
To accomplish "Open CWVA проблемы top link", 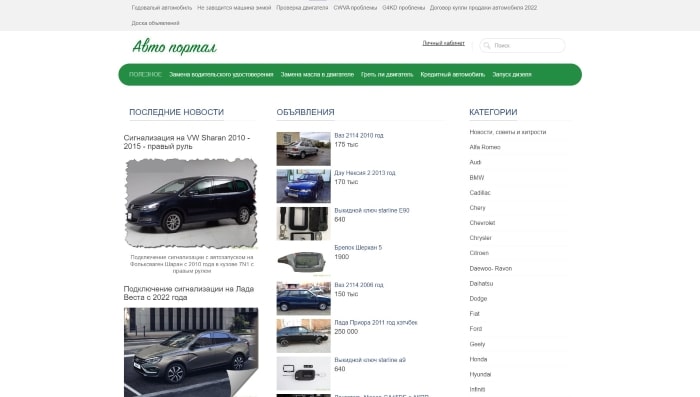I will click(355, 8).
